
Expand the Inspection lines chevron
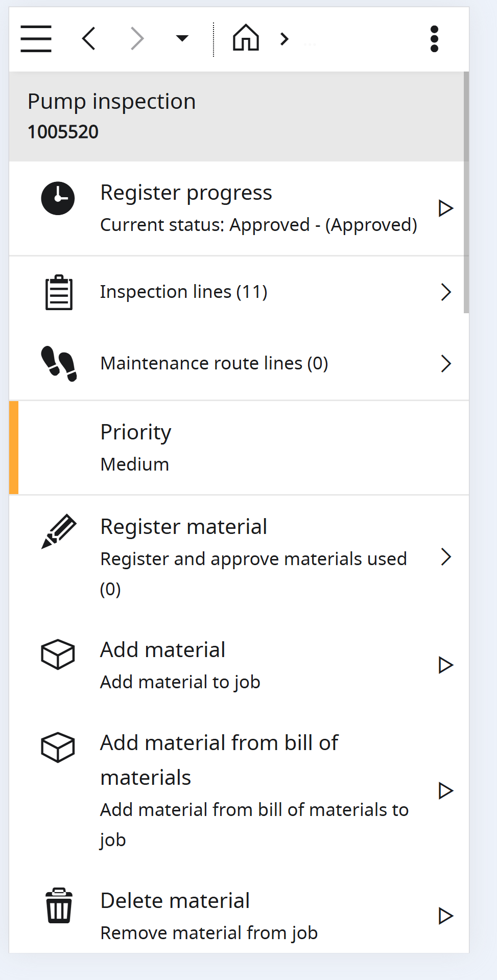[x=446, y=292]
